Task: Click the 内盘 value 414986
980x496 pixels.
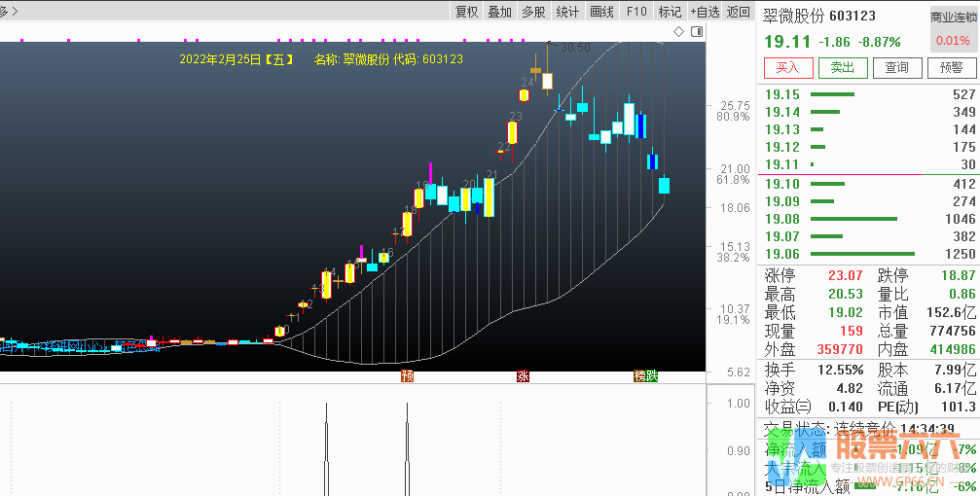Action: (953, 349)
